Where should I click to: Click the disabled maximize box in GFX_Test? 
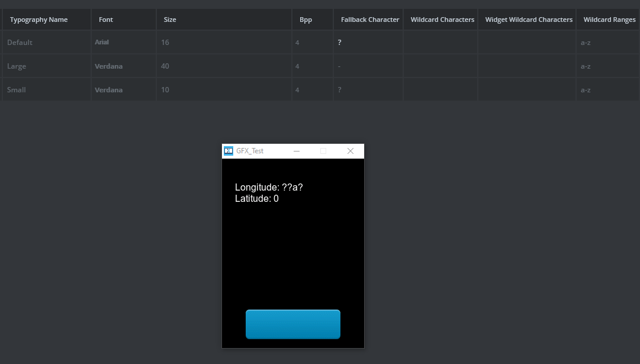[323, 151]
